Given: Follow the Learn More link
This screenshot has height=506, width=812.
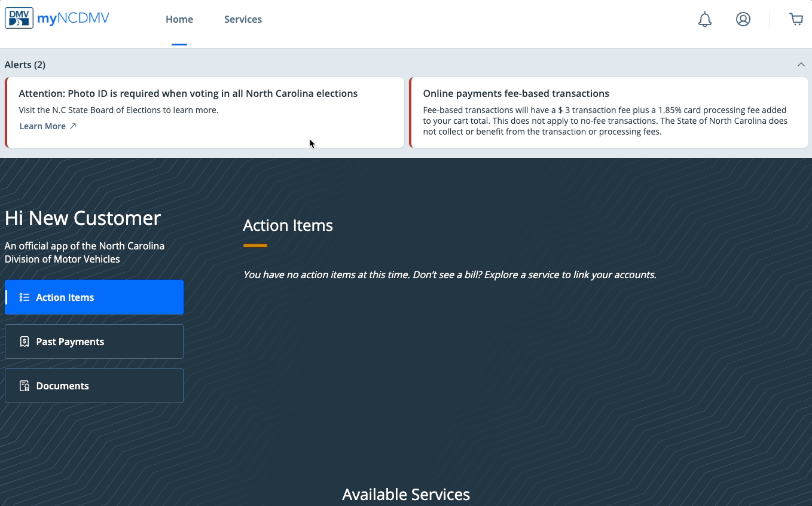Looking at the screenshot, I should click(x=42, y=126).
